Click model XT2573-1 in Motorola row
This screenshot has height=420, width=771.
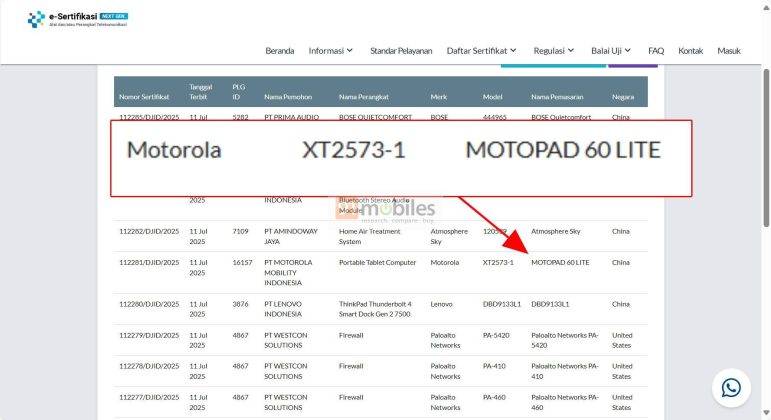tap(498, 263)
